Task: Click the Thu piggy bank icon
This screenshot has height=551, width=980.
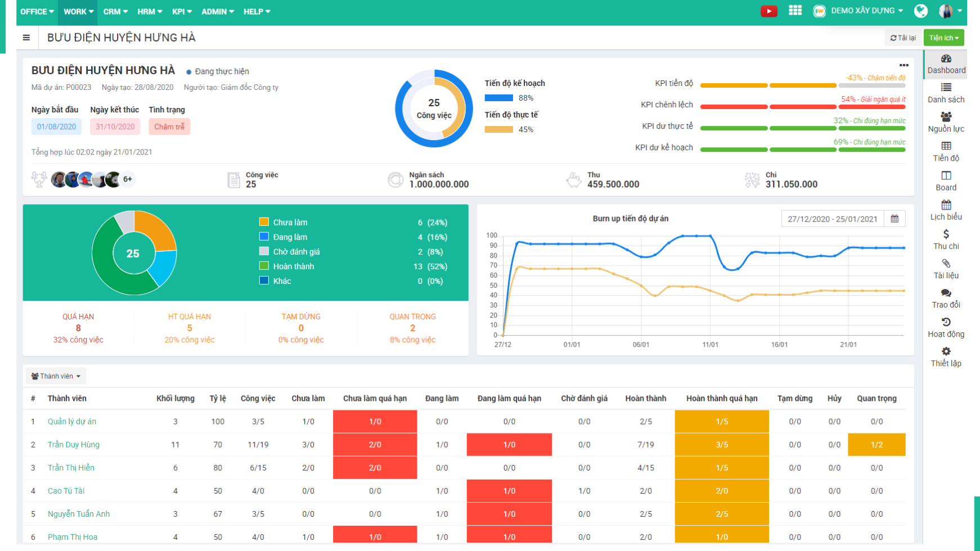Action: point(573,180)
